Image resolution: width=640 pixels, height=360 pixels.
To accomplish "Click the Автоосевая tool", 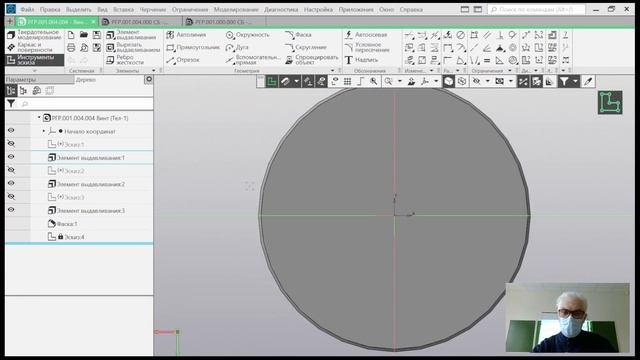I will tap(366, 35).
